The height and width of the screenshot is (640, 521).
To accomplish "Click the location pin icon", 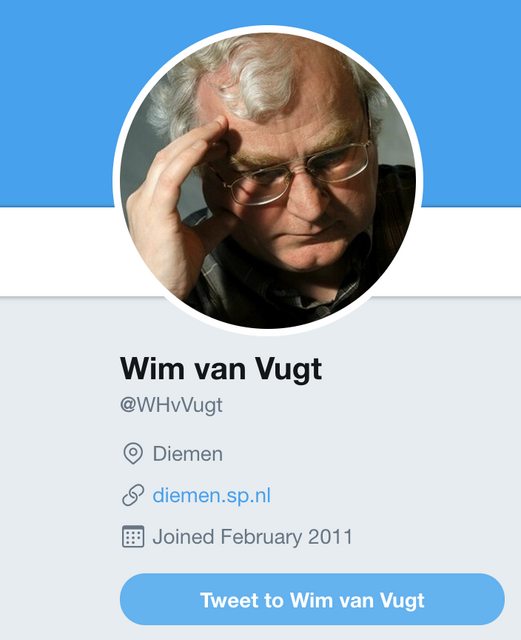I will coord(133,453).
